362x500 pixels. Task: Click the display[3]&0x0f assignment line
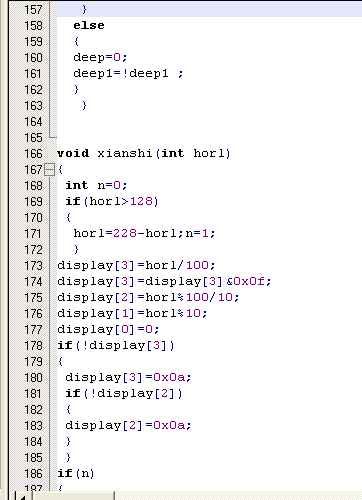164,281
